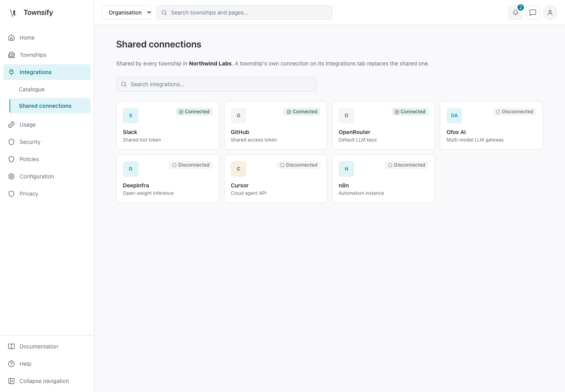Click the 'Northwind Labs' organisation name
The height and width of the screenshot is (392, 565).
(210, 64)
